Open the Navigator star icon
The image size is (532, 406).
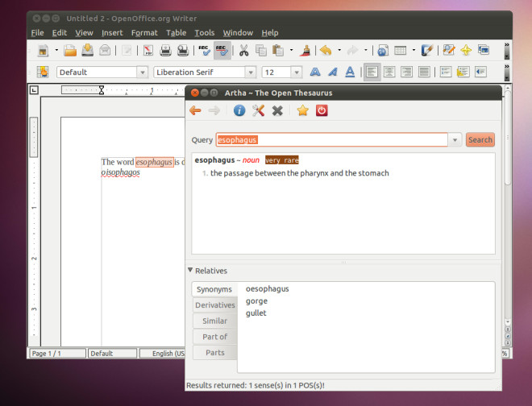click(466, 51)
